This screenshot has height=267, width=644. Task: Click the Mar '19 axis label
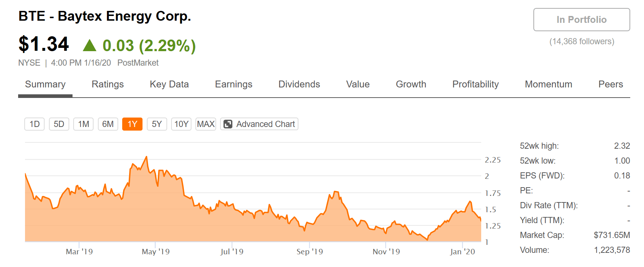(x=79, y=252)
